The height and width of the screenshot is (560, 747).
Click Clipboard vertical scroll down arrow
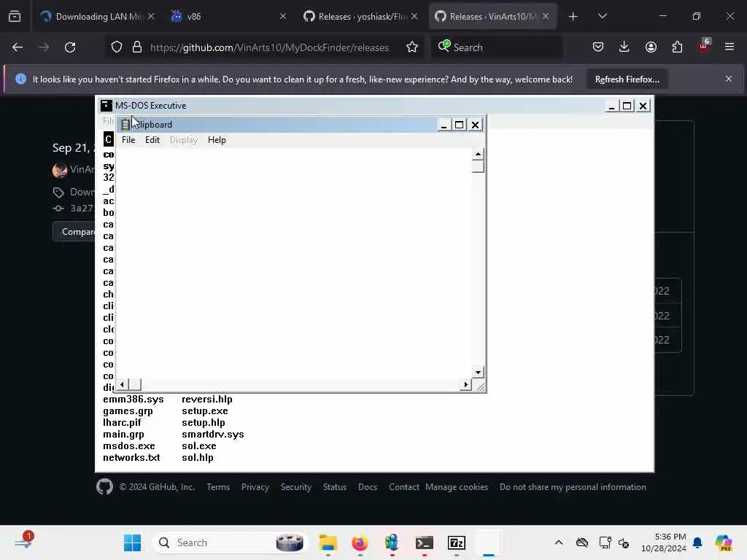click(x=478, y=373)
